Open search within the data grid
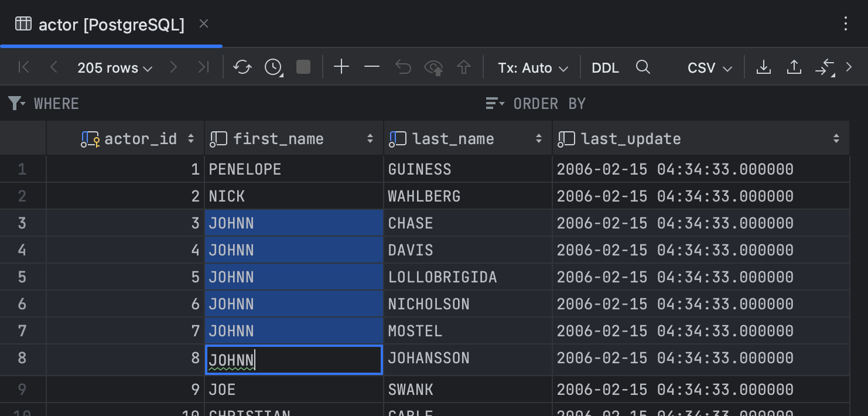This screenshot has height=416, width=868. click(x=643, y=67)
